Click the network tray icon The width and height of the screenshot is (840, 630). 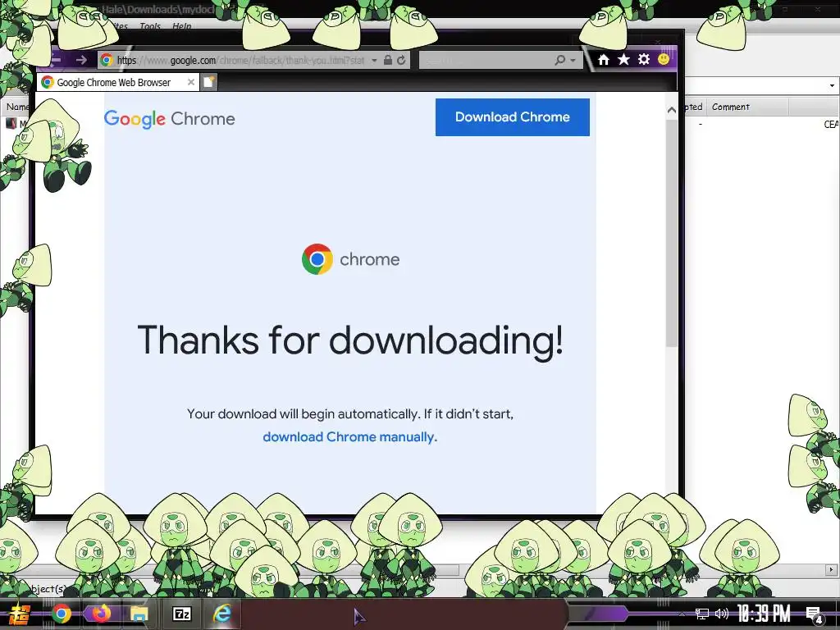(702, 614)
